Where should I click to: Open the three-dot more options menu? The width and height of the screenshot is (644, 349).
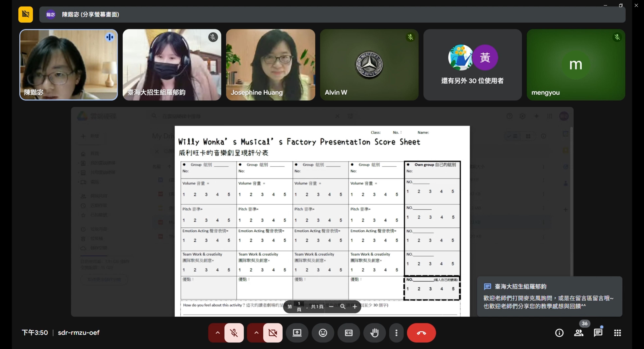click(x=396, y=333)
